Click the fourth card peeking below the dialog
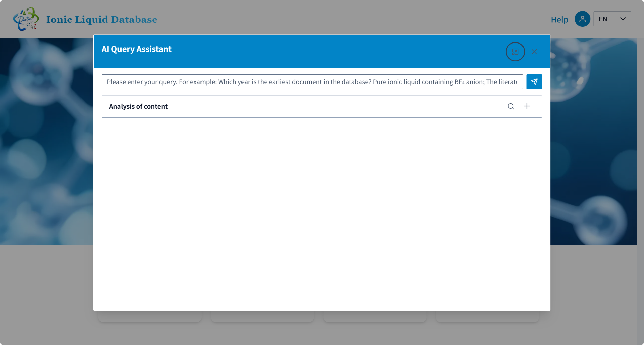 487,316
